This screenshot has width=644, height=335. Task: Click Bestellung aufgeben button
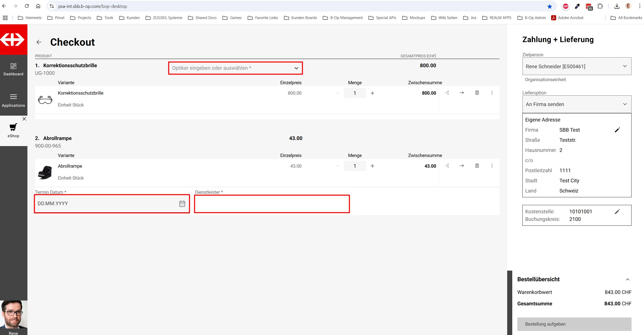(x=574, y=324)
